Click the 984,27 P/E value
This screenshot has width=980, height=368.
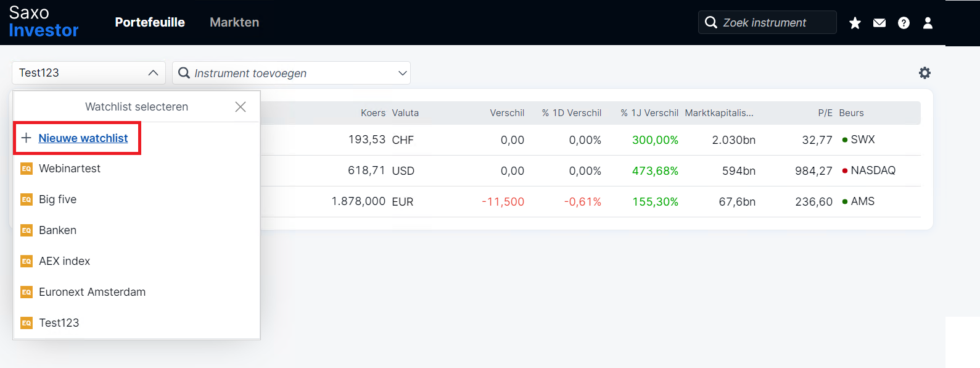pos(813,171)
